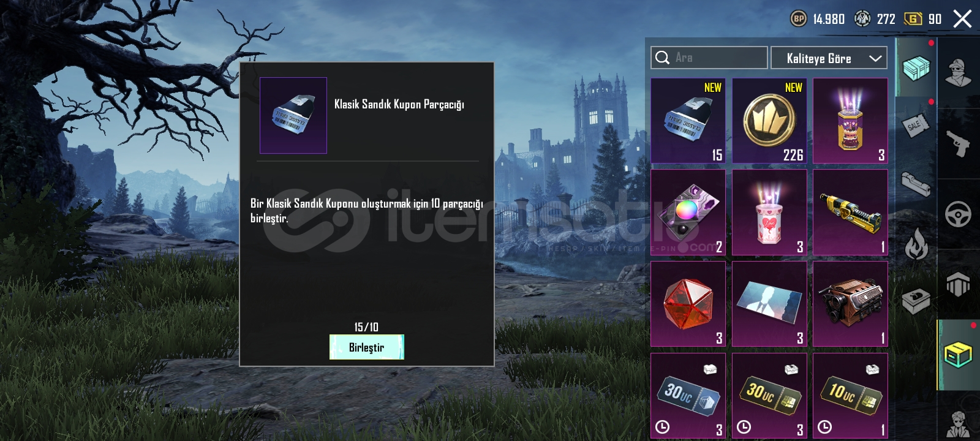Select the yellow box items tab
Screen dimensions: 980x441
[959, 355]
